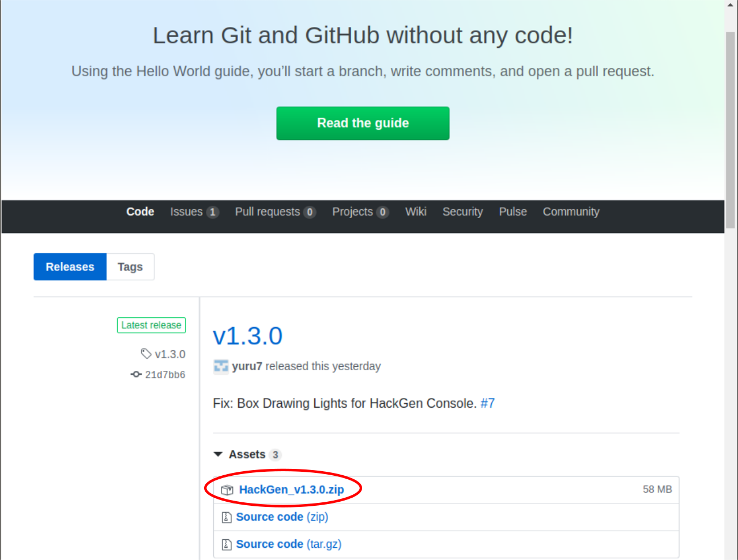
Task: Download Source code (zip)
Action: [282, 517]
